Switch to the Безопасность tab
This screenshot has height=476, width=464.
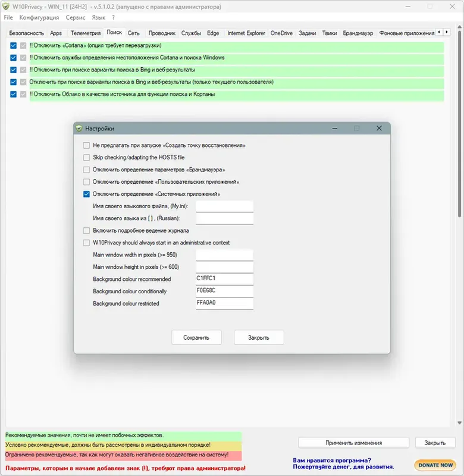point(26,33)
